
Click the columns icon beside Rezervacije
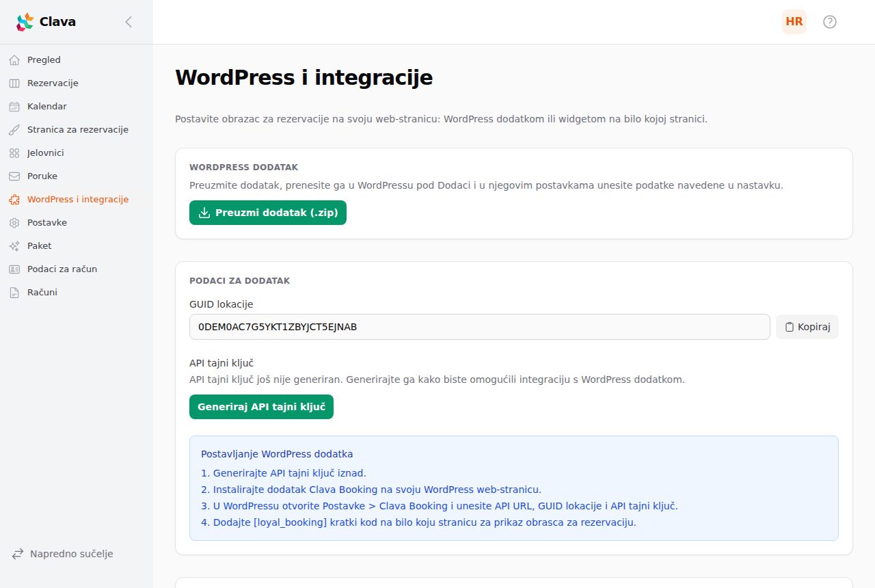click(14, 83)
